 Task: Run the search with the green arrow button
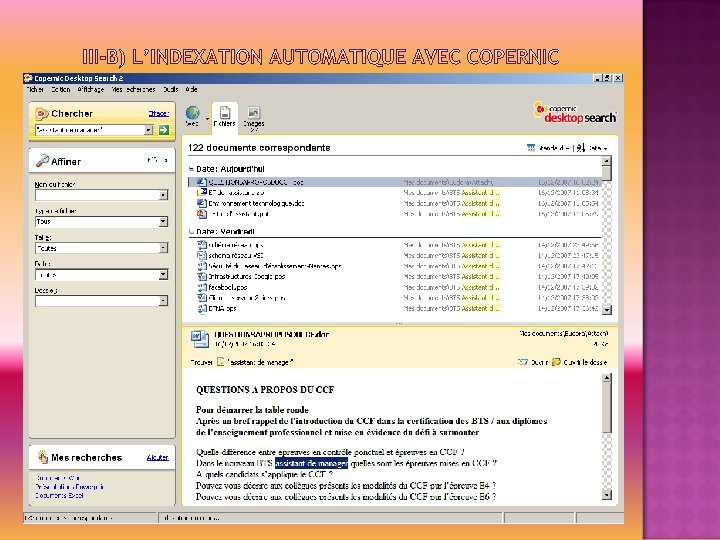(x=164, y=130)
